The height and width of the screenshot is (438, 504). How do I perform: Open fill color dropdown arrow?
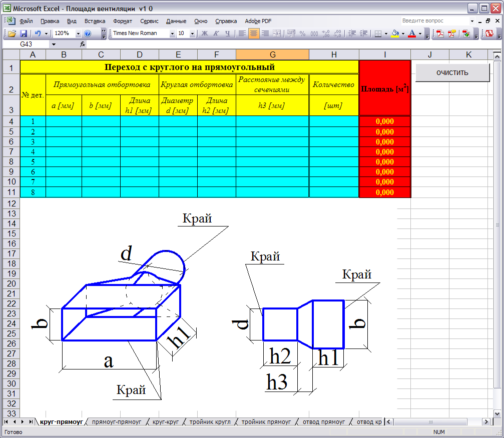point(403,33)
